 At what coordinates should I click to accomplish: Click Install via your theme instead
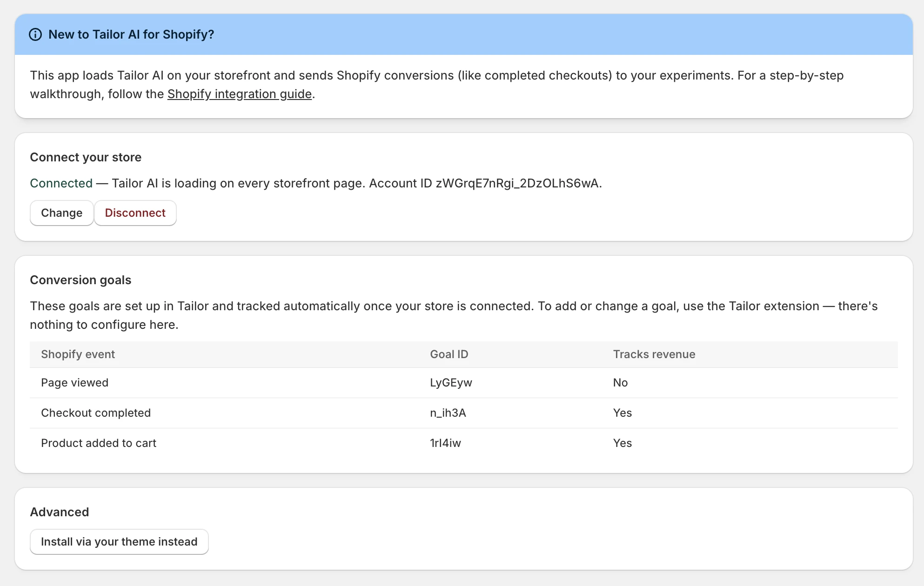click(x=119, y=542)
